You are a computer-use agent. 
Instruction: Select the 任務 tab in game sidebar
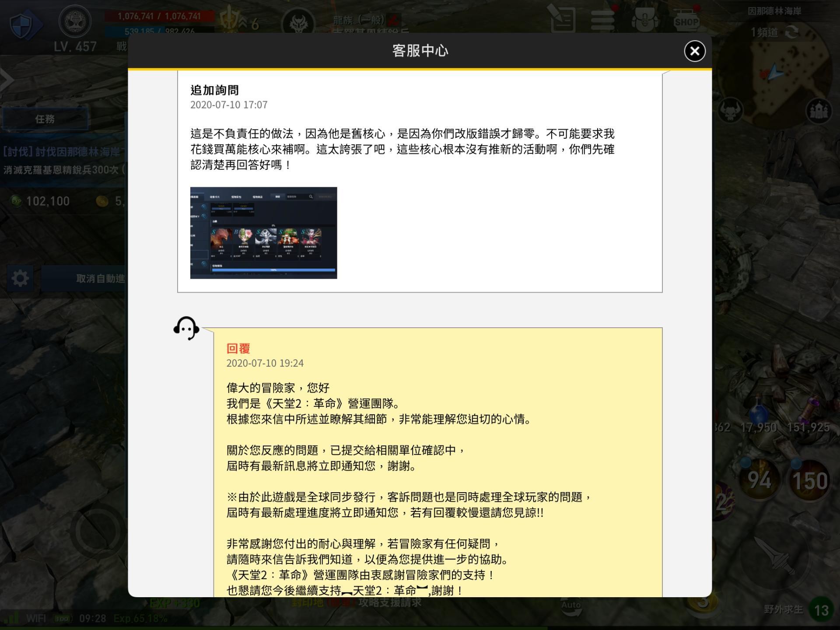click(45, 119)
